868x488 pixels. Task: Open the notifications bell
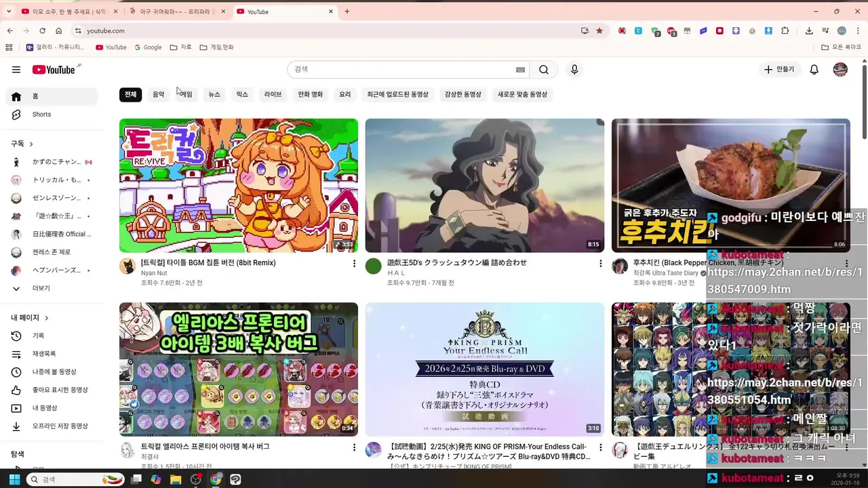coord(814,70)
